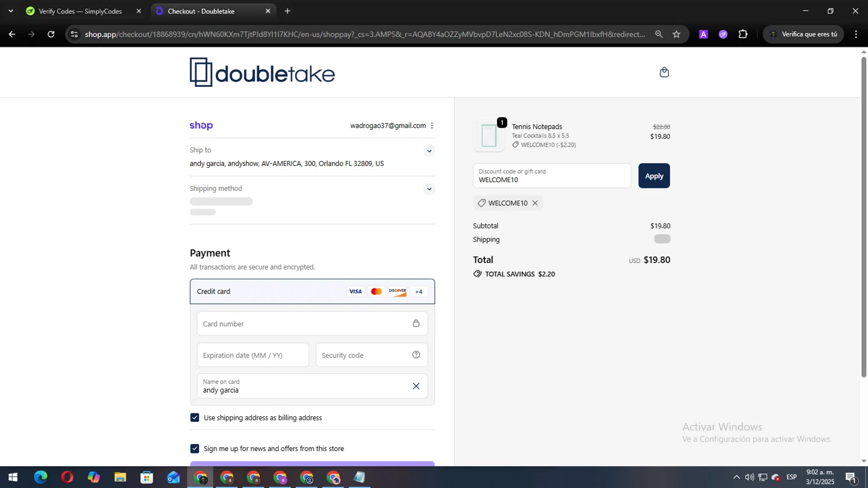Show security code help info
Image resolution: width=868 pixels, height=488 pixels.
pos(416,355)
